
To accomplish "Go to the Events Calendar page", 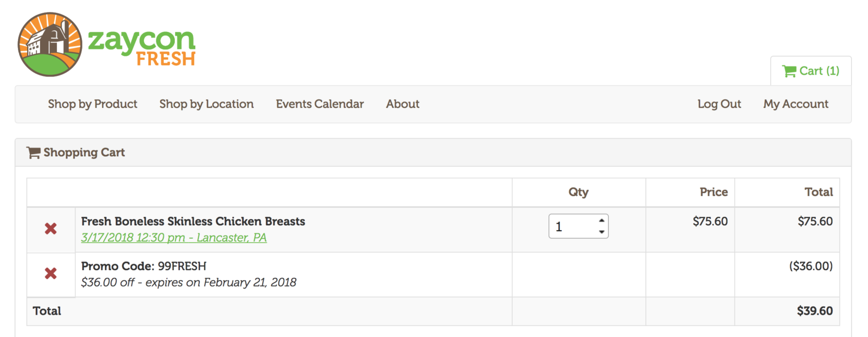I will (320, 104).
